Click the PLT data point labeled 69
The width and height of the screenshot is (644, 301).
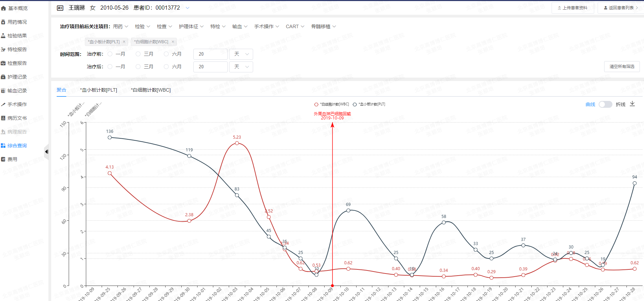click(348, 210)
